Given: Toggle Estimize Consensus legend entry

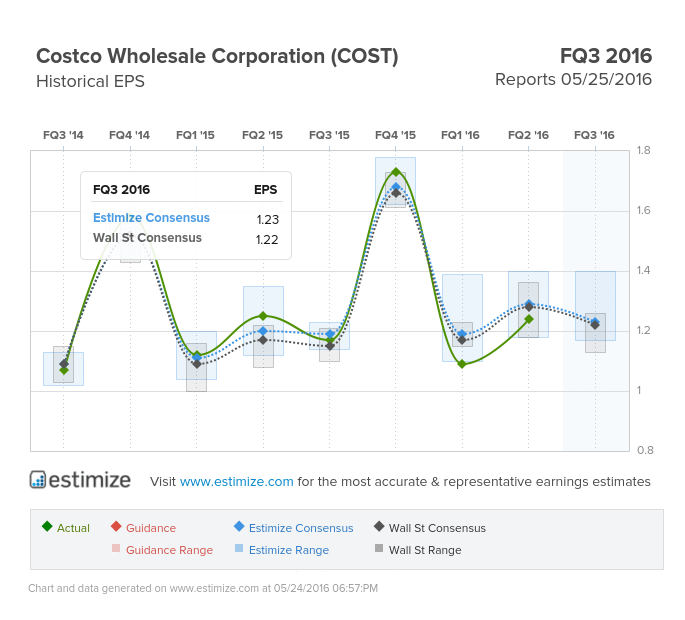Looking at the screenshot, I should (294, 528).
